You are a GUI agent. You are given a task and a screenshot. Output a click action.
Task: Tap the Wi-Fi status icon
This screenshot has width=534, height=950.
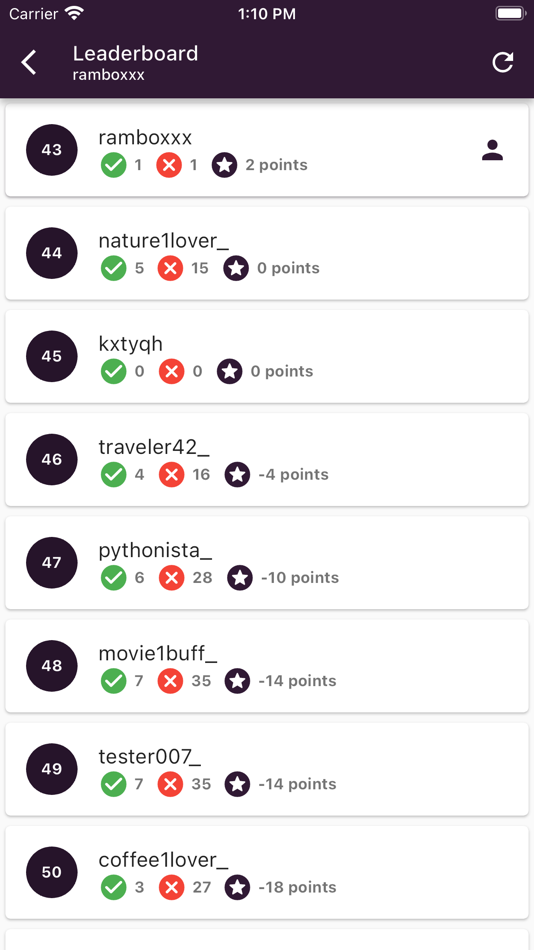point(75,13)
